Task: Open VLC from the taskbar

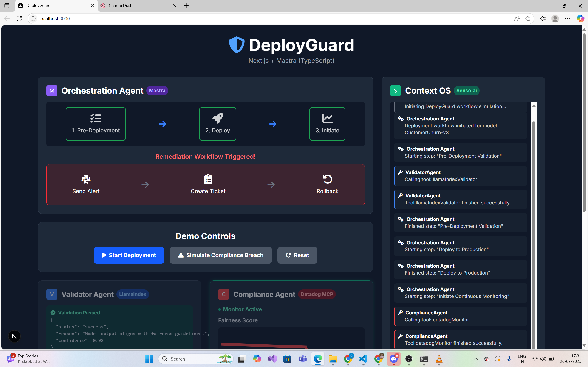Action: [x=439, y=359]
